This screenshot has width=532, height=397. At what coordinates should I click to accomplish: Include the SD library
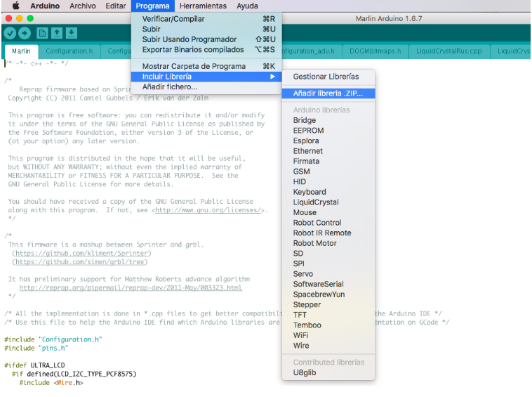click(x=328, y=254)
